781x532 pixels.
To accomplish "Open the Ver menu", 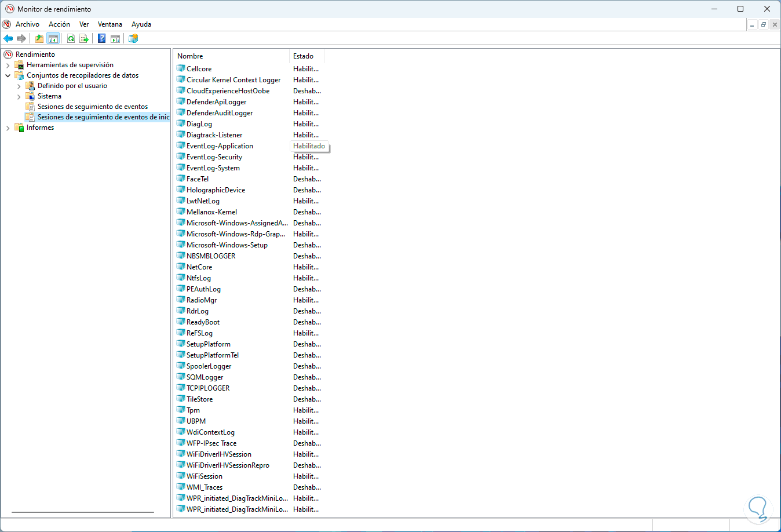I will point(84,24).
